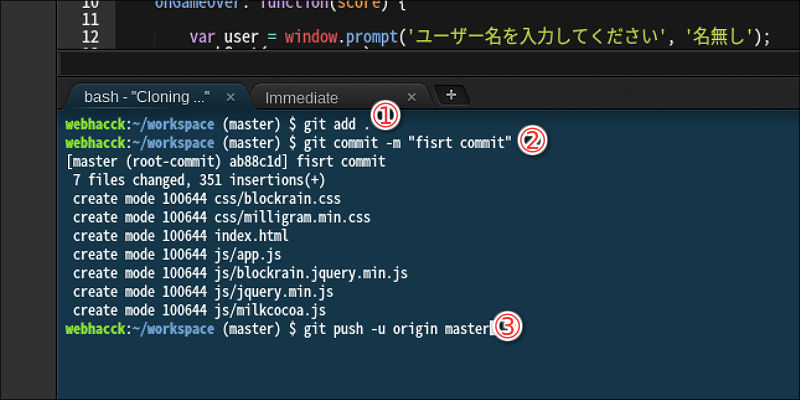
Task: Switch to the bash "Cloning ..." tab
Action: coord(147,97)
